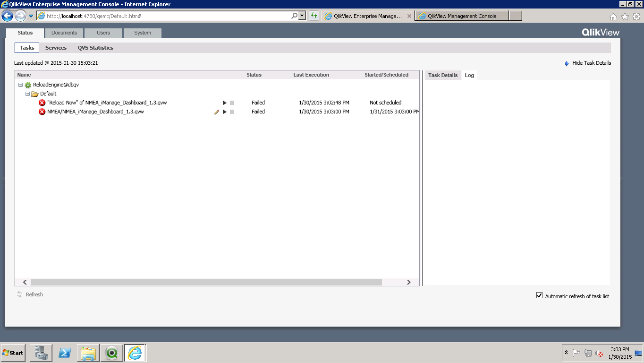Open a new browser tab
644x363 pixels.
516,16
